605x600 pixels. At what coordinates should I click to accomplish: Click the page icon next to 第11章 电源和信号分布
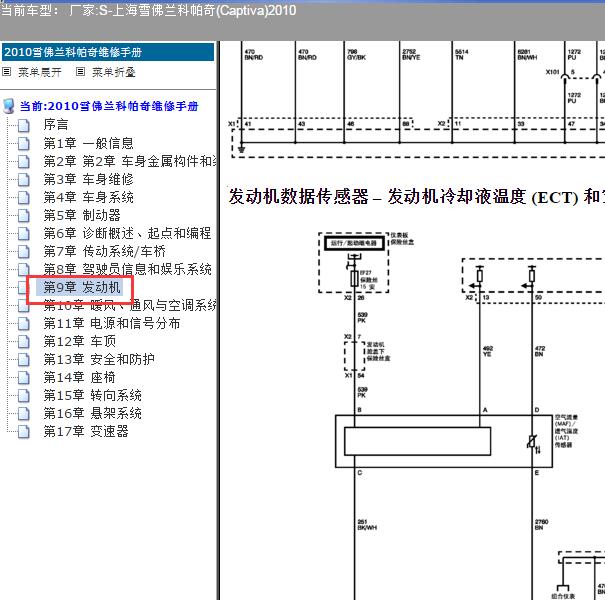coord(24,323)
